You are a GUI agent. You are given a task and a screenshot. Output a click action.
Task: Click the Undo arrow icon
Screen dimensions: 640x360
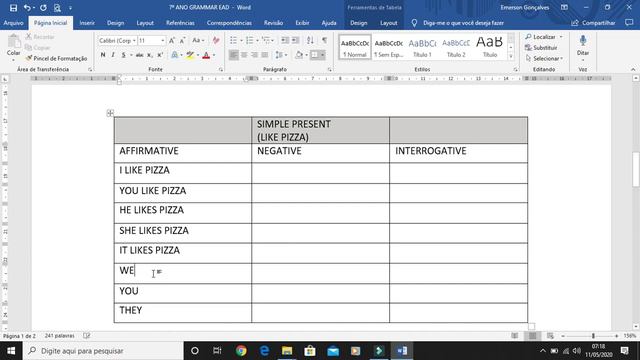click(x=27, y=8)
